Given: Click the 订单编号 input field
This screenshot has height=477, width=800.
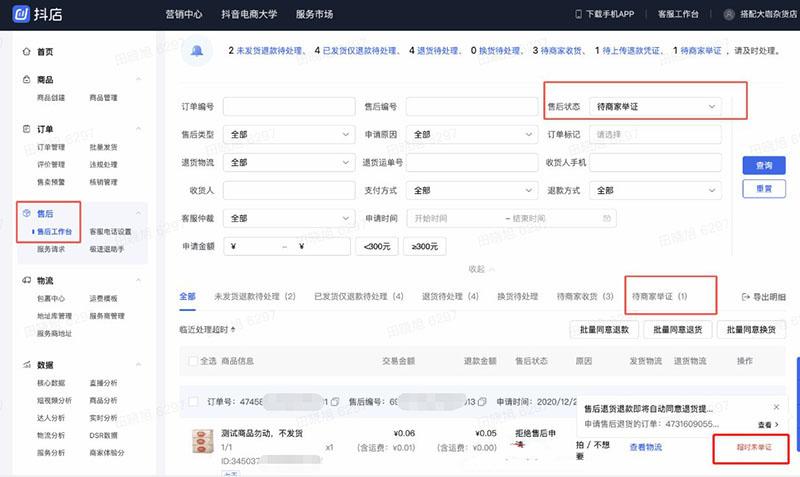Looking at the screenshot, I should pos(289,106).
